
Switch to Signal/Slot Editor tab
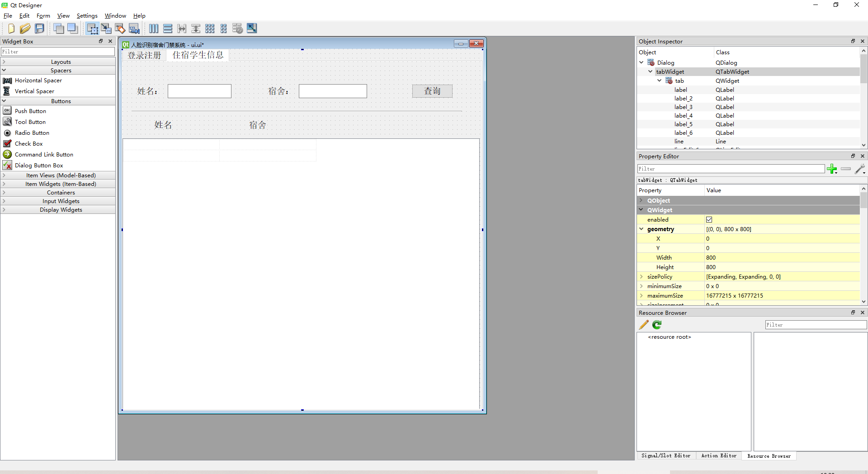[x=666, y=456]
